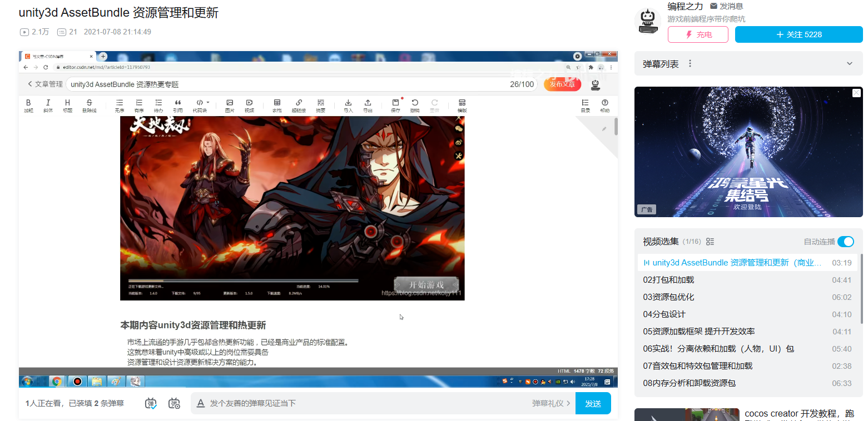Open the danmaku settings gear icon

point(174,403)
